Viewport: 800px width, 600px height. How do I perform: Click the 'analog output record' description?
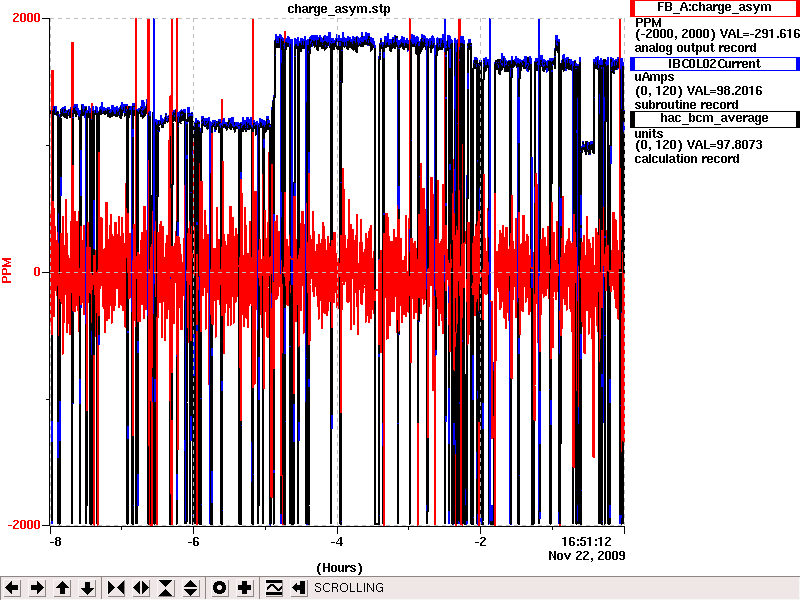coord(695,48)
